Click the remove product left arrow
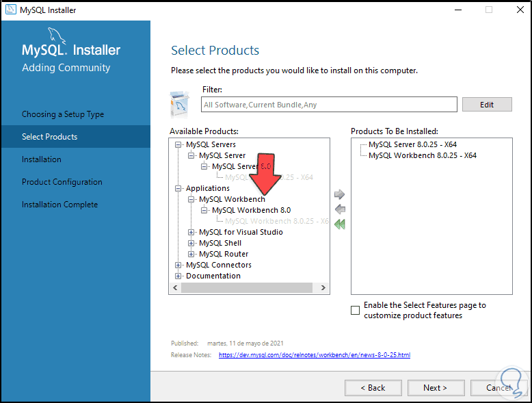Viewport: 532px width, 403px height. coord(340,209)
